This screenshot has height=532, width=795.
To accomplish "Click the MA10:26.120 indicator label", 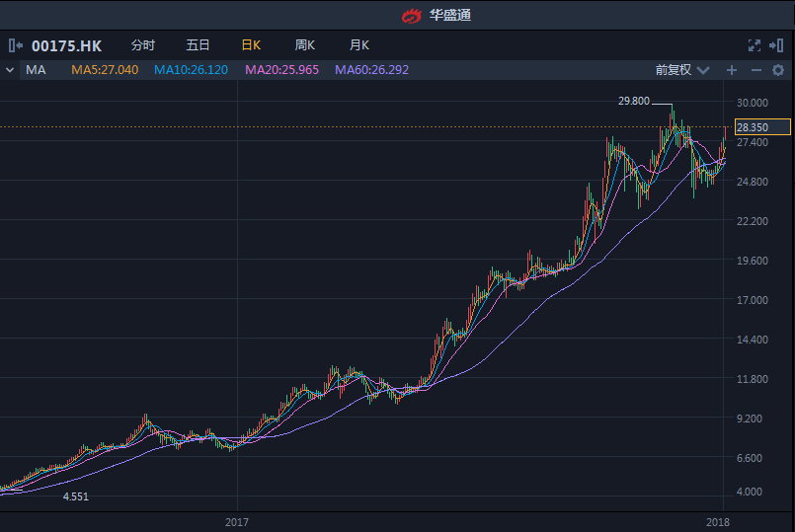I will coord(191,70).
